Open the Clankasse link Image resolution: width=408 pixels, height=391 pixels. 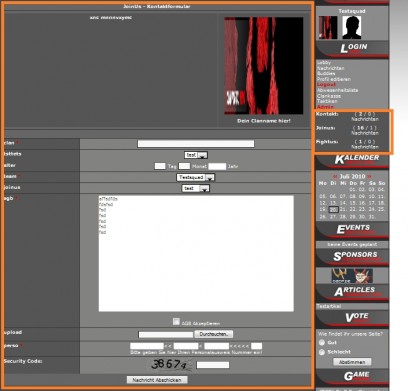pos(329,96)
